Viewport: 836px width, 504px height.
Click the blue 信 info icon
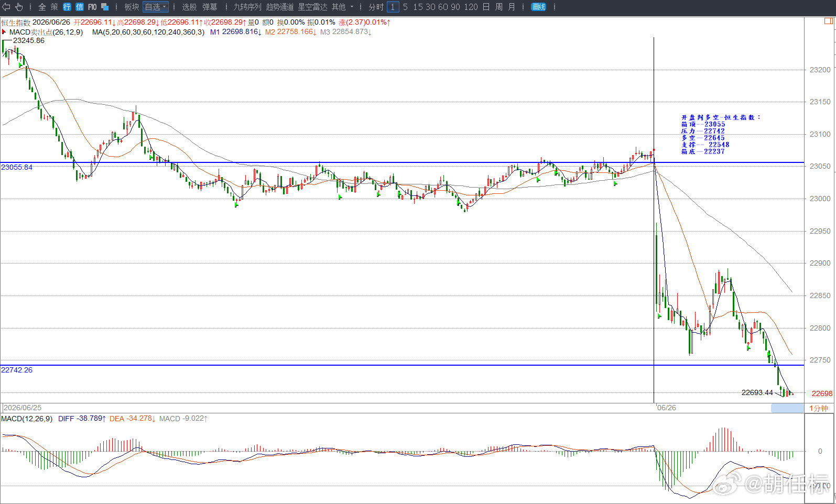[x=80, y=7]
